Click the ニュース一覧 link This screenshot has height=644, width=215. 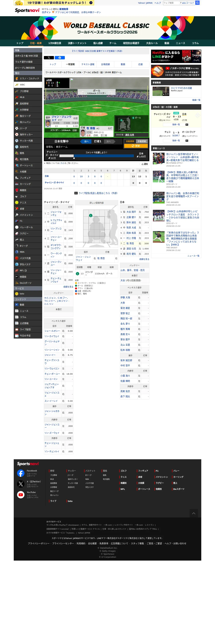click(x=193, y=256)
